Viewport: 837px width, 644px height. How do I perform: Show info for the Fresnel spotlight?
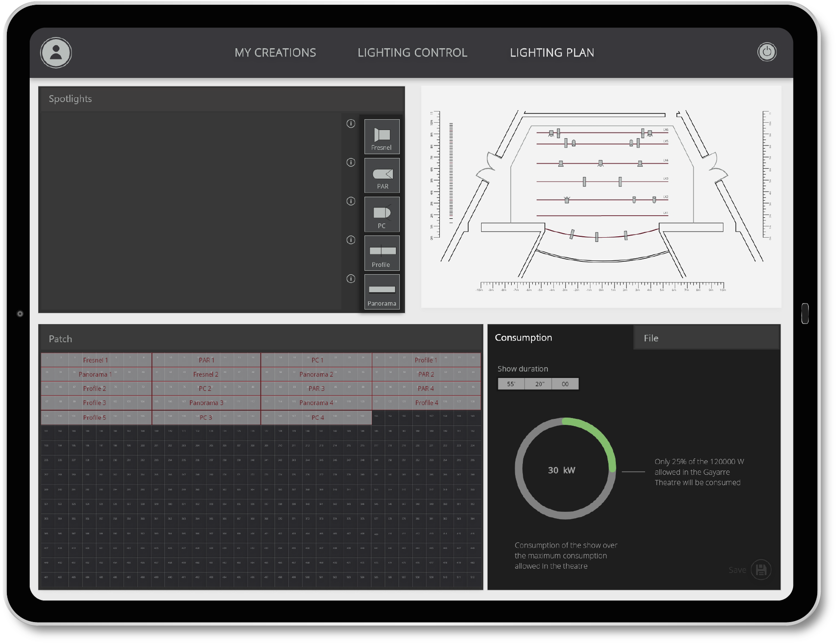pyautogui.click(x=351, y=124)
